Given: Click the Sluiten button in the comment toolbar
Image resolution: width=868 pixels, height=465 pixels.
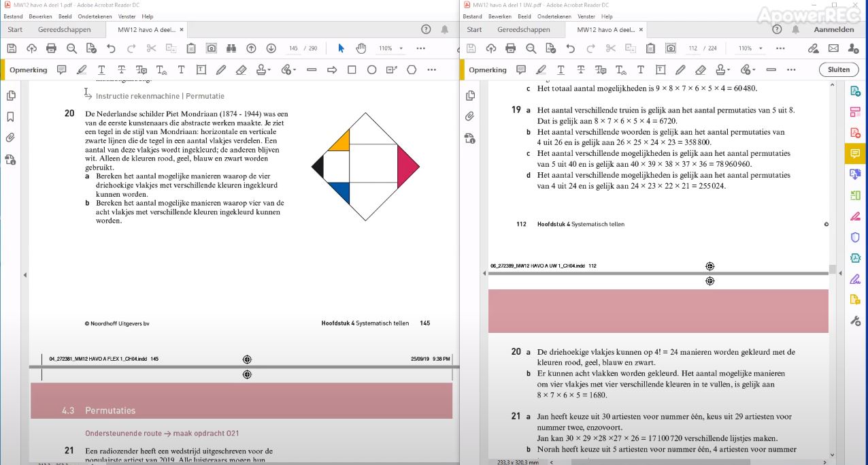Looking at the screenshot, I should pyautogui.click(x=839, y=69).
